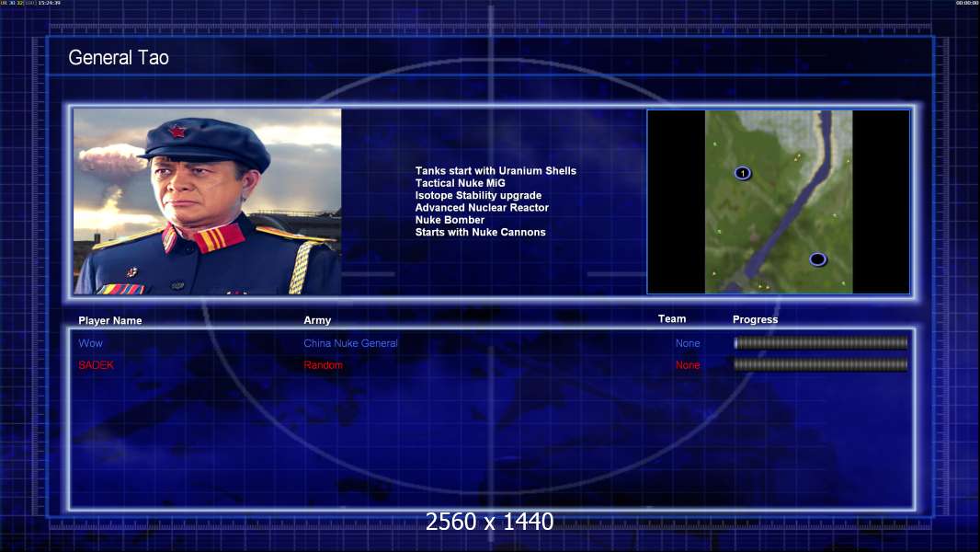Click 'China Nuke General' army entry
Viewport: 980px width, 552px height.
pyautogui.click(x=350, y=343)
